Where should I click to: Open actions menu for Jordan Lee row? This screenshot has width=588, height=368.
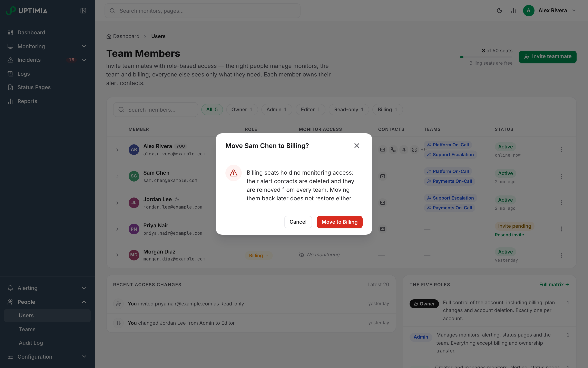click(x=561, y=203)
